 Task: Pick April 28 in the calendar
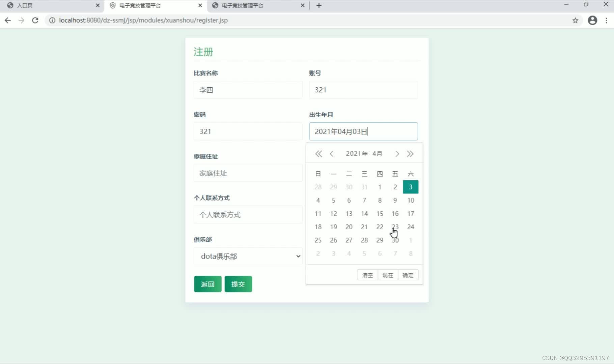coord(364,240)
